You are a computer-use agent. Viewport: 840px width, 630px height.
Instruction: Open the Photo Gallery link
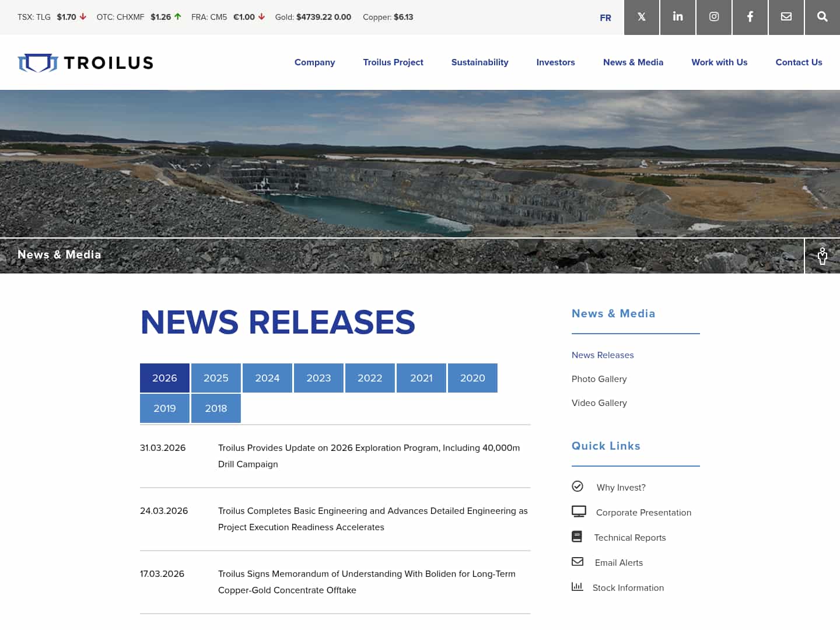(599, 379)
